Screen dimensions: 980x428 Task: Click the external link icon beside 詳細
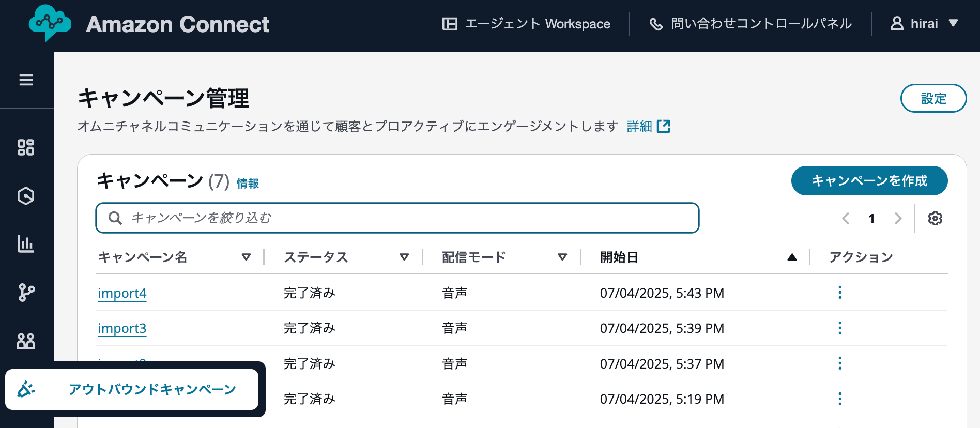(664, 126)
